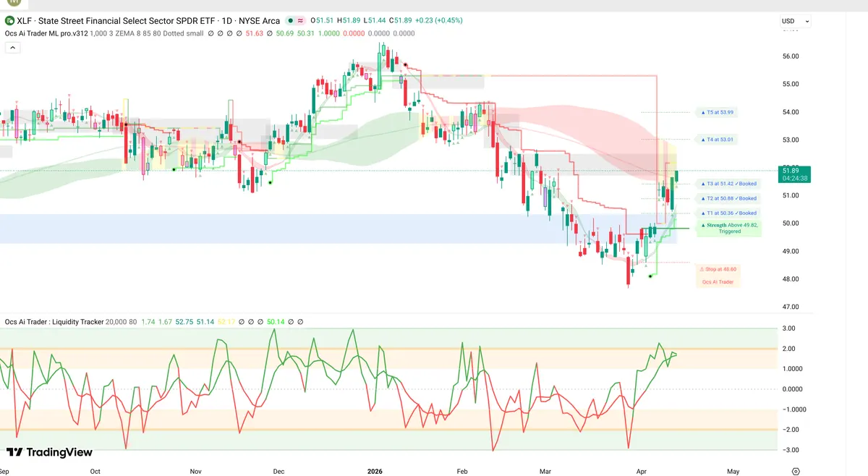Click the TradingView logo
868x476 pixels.
tap(49, 452)
